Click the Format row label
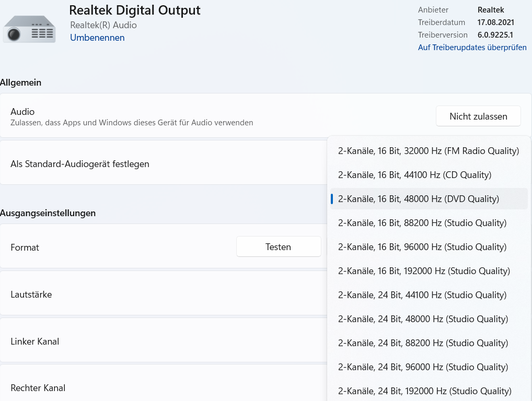Screen dimensions: 532x401 click(x=25, y=248)
